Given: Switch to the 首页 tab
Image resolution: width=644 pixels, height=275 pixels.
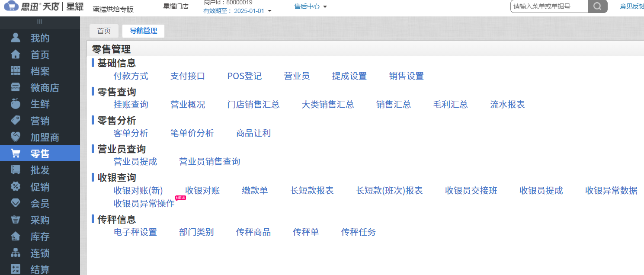Looking at the screenshot, I should pos(103,31).
